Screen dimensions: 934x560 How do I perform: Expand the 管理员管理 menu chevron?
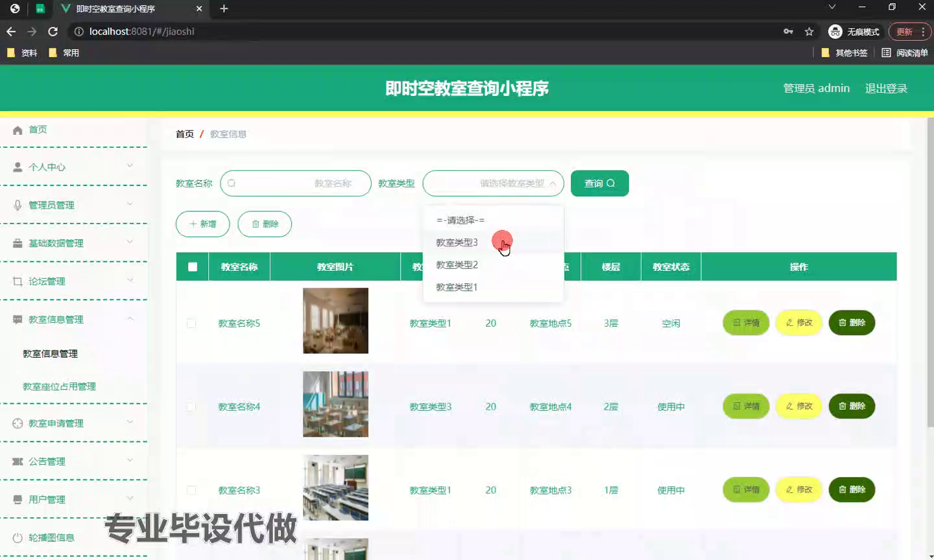(x=130, y=204)
